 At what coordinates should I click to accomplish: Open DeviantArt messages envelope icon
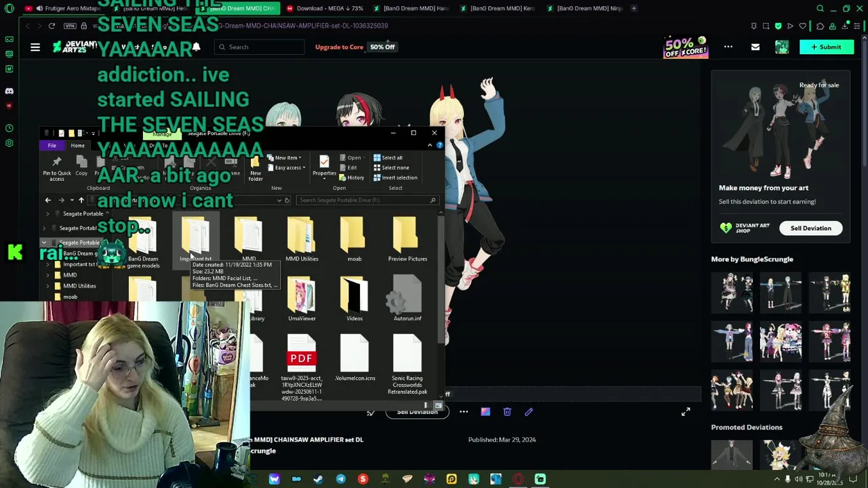(x=755, y=47)
